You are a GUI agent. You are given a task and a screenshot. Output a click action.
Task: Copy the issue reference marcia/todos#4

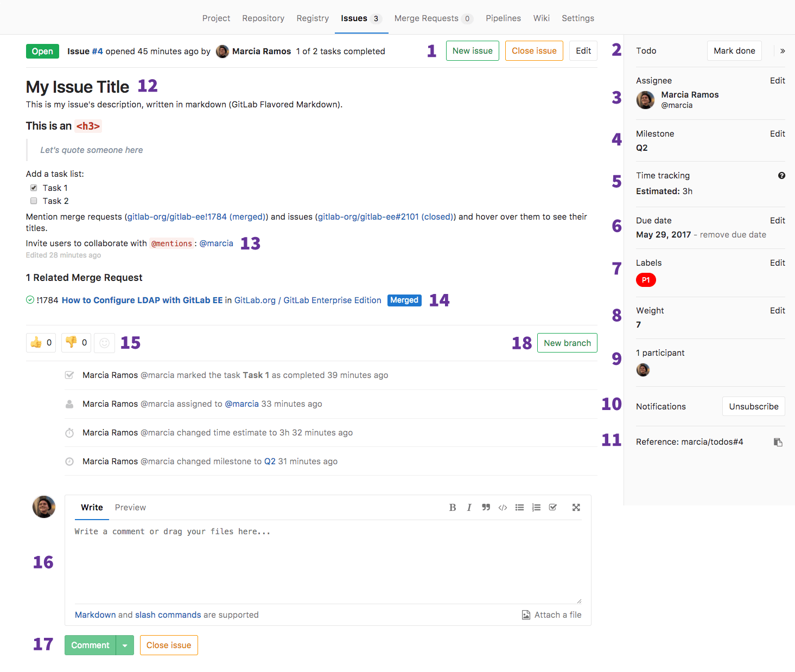coord(778,442)
